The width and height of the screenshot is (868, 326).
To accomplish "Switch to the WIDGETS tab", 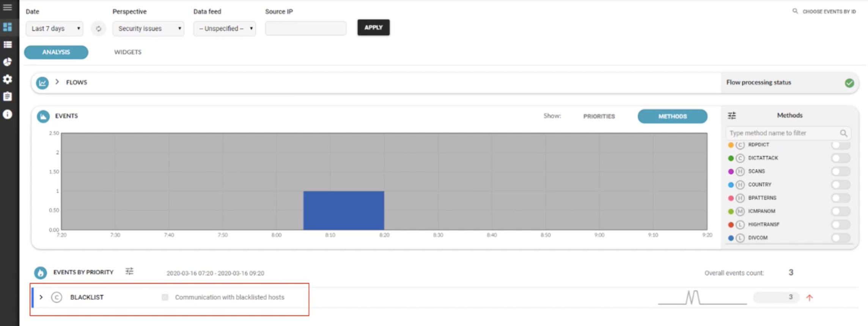I will click(x=127, y=52).
